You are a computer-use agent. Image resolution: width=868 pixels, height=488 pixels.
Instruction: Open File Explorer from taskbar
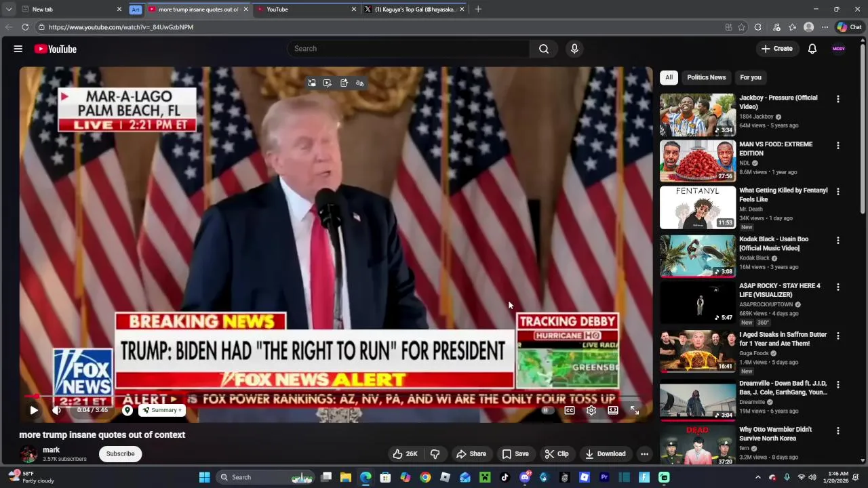346,477
